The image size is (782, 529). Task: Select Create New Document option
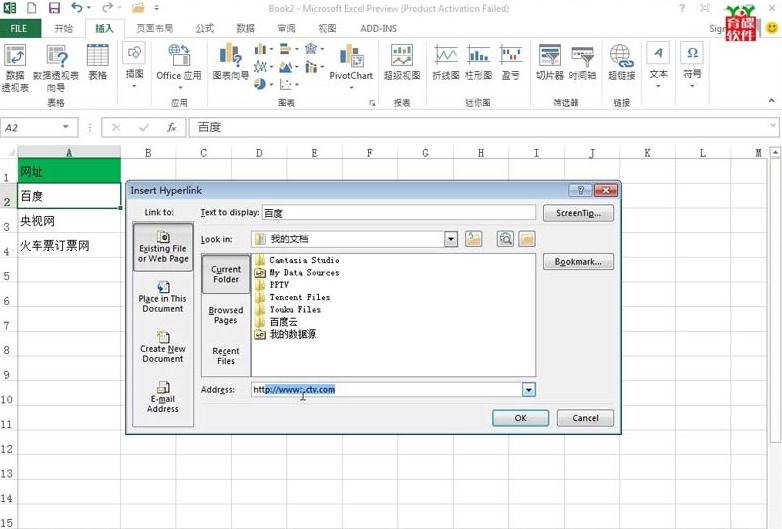pyautogui.click(x=163, y=347)
